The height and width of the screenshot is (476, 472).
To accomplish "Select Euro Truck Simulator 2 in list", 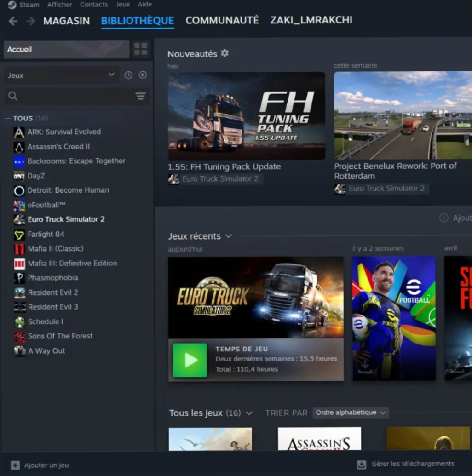I will [66, 219].
